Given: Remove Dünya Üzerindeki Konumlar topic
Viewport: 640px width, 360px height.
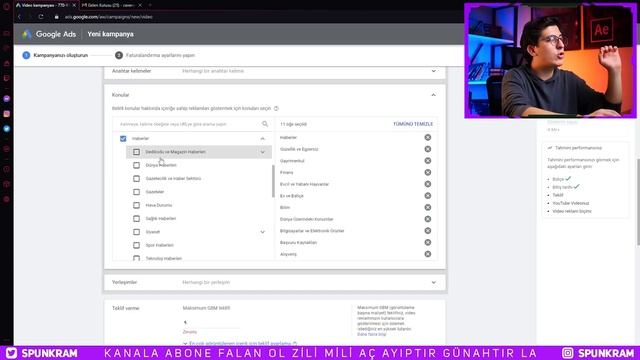Looking at the screenshot, I should [x=427, y=219].
